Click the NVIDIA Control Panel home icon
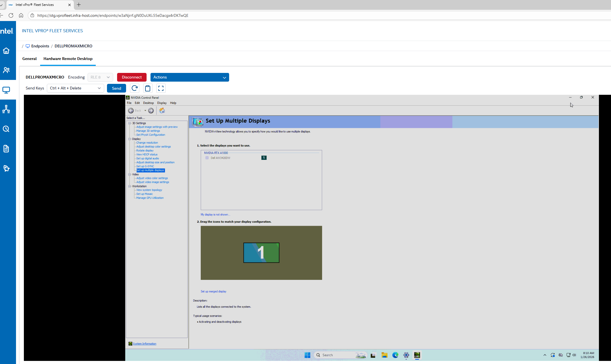The height and width of the screenshot is (364, 611). (x=162, y=110)
